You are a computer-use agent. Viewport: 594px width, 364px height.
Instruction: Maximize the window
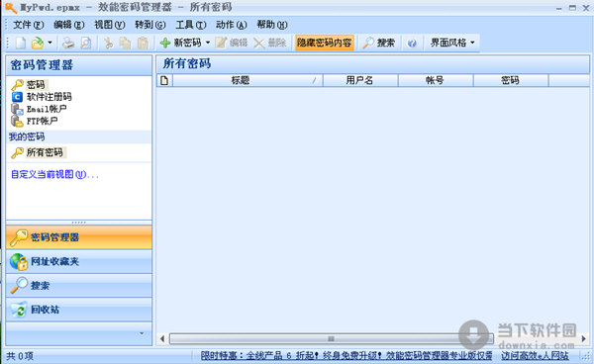tap(572, 8)
